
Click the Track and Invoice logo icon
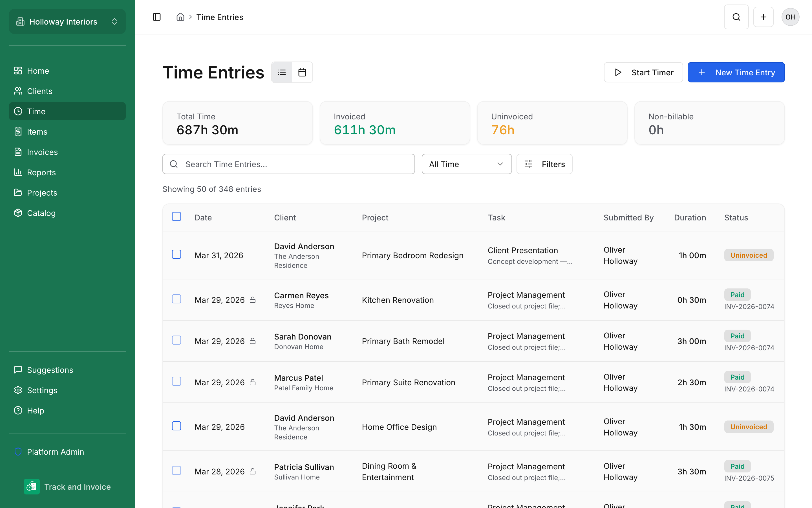coord(32,487)
